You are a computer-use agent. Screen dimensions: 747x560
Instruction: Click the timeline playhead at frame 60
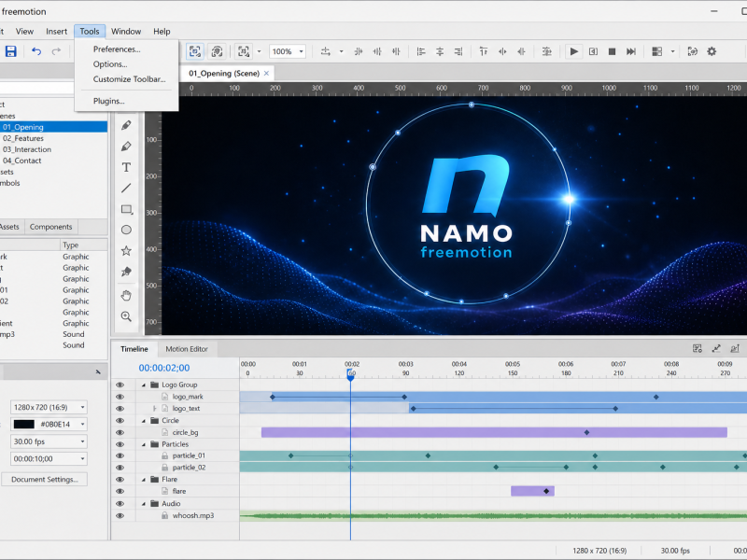(x=351, y=374)
